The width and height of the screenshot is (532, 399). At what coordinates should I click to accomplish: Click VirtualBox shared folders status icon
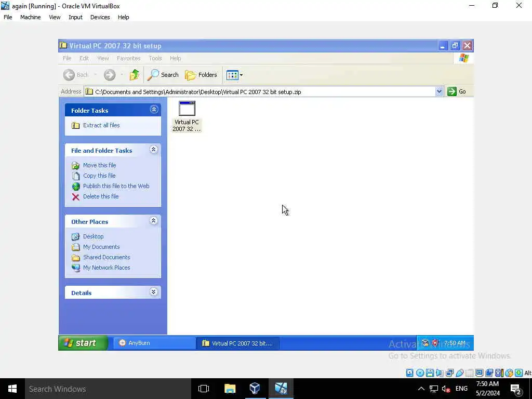coord(469,373)
